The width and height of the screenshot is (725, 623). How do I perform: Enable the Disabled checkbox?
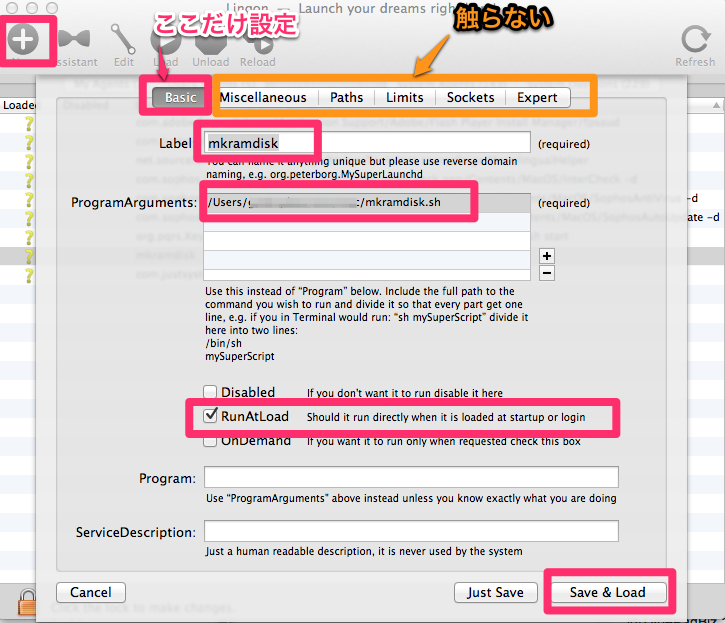click(x=210, y=392)
